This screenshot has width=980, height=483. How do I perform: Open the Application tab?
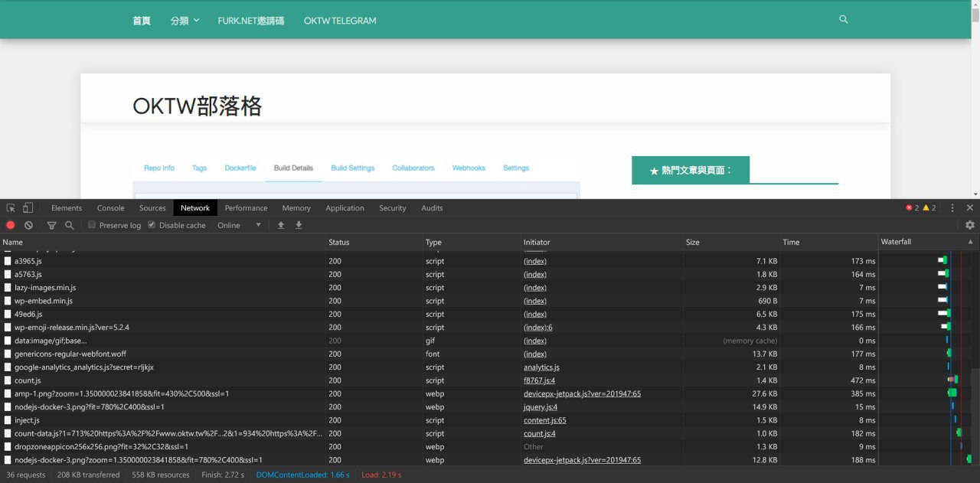tap(345, 208)
